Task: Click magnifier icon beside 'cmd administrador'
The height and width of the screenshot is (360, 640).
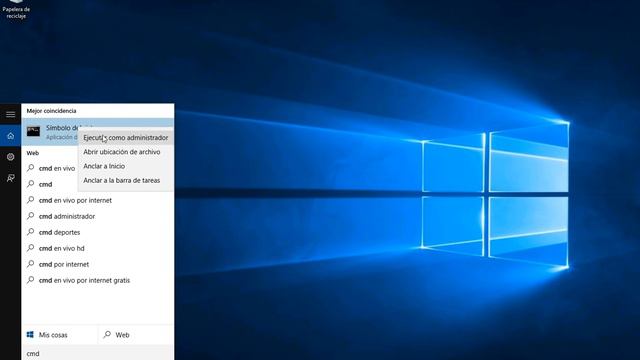Action: pos(31,216)
